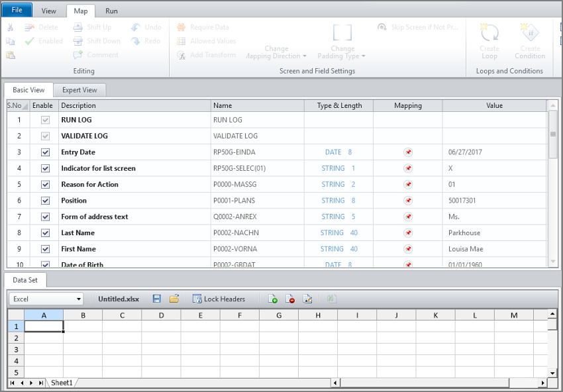This screenshot has height=392, width=563.
Task: Click the Redo arrow icon
Action: pyautogui.click(x=136, y=41)
